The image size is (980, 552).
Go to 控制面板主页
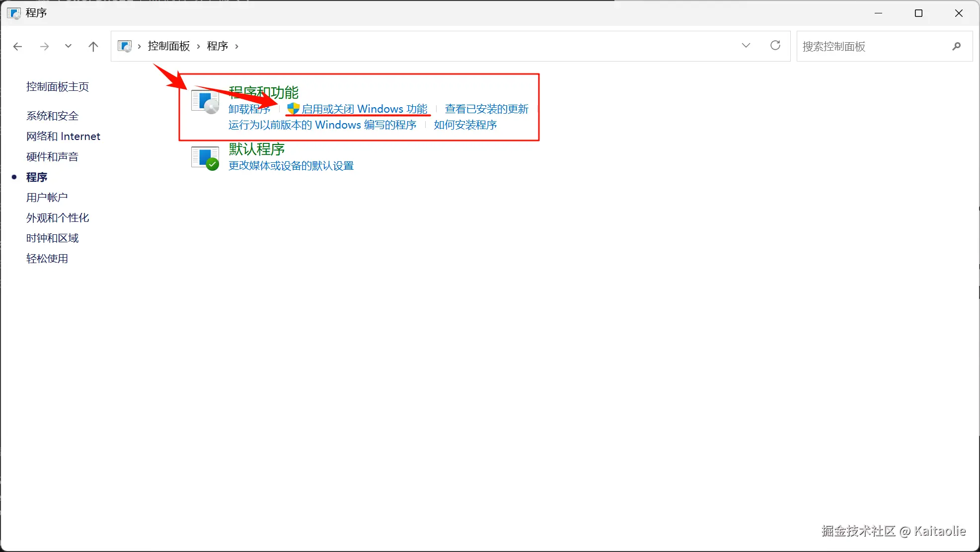[x=58, y=87]
